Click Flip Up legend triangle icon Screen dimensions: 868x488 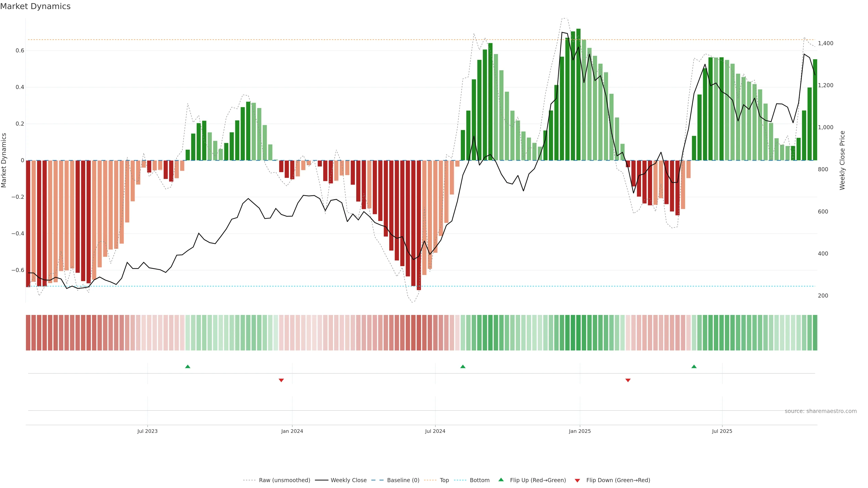pyautogui.click(x=501, y=480)
